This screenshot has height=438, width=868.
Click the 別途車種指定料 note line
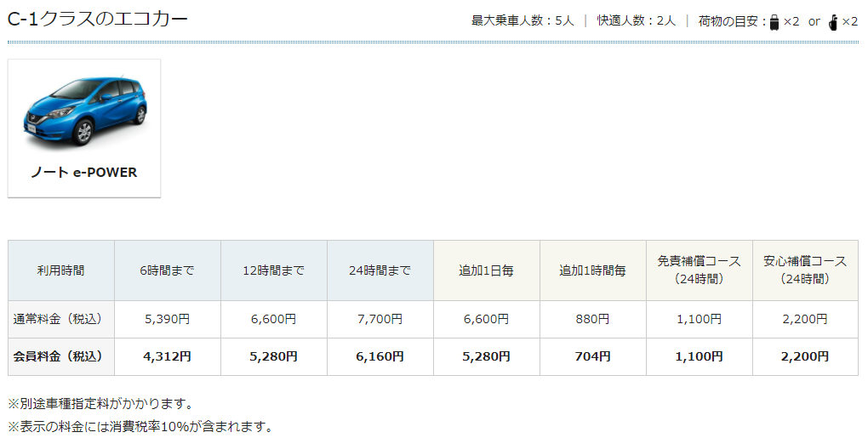click(x=100, y=403)
